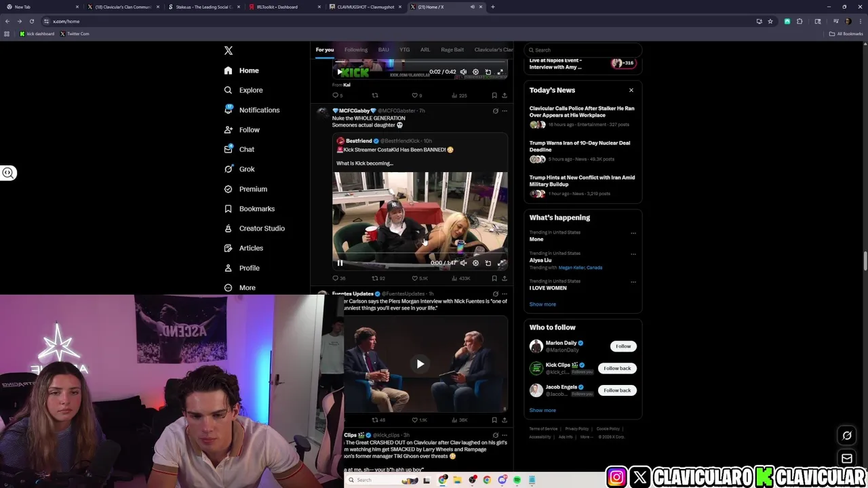Click Show more under What's happening

(x=542, y=304)
